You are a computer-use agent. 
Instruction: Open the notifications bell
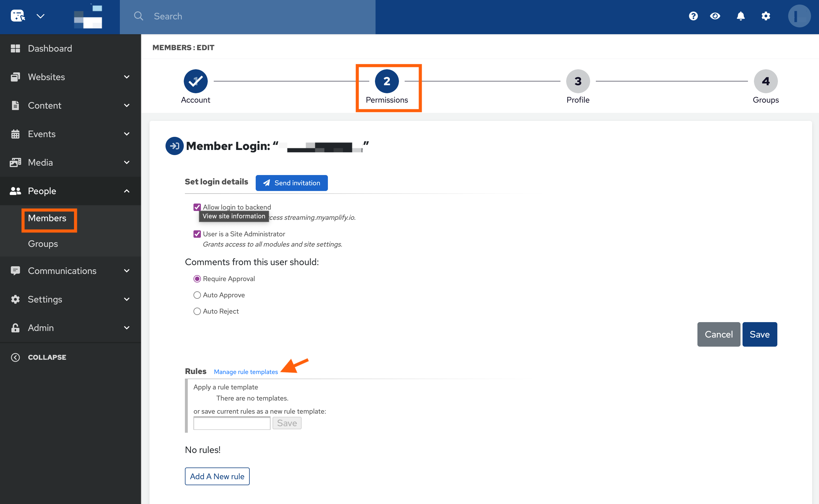pos(741,16)
